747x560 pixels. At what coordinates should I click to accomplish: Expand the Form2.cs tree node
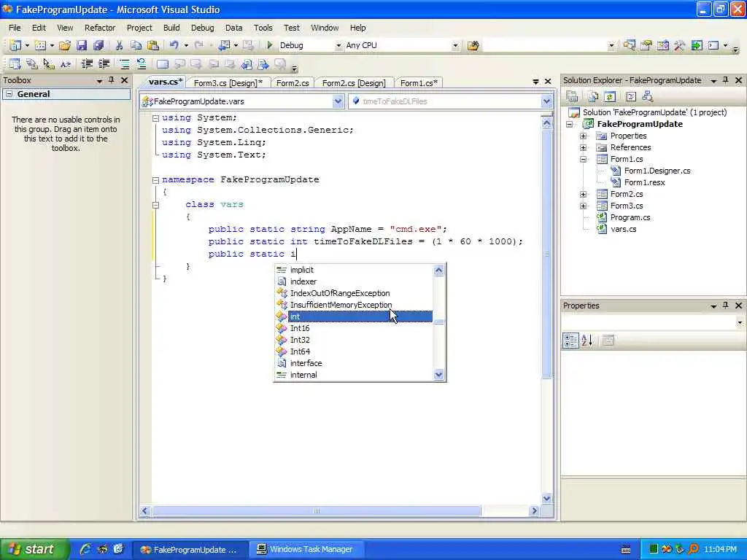pyautogui.click(x=583, y=194)
